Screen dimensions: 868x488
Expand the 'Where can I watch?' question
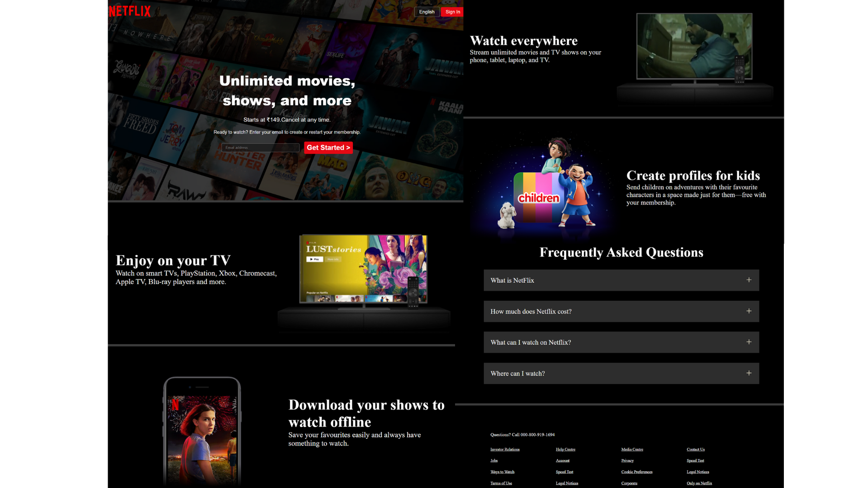(x=621, y=373)
